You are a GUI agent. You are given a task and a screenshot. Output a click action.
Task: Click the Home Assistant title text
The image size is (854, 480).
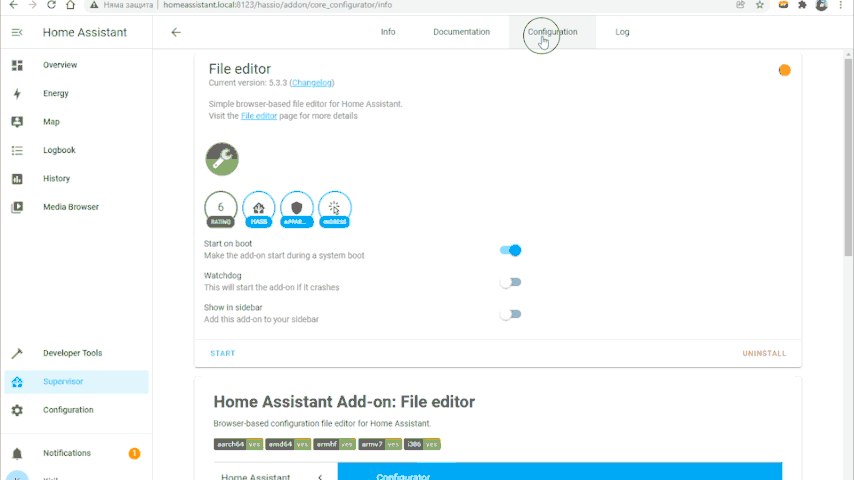84,33
